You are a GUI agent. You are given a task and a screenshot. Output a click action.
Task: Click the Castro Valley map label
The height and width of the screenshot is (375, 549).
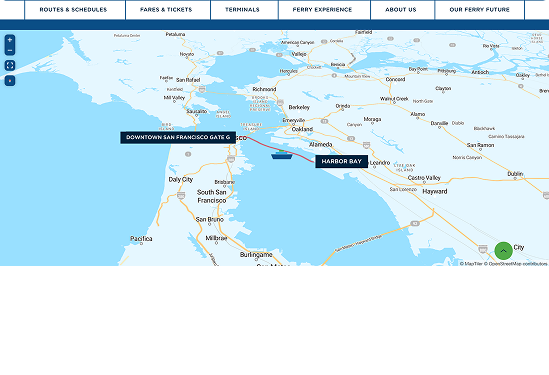coord(424,178)
